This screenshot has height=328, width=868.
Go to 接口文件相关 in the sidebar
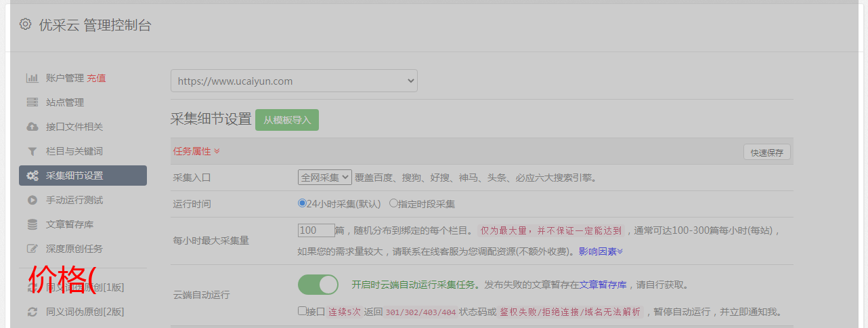click(74, 127)
